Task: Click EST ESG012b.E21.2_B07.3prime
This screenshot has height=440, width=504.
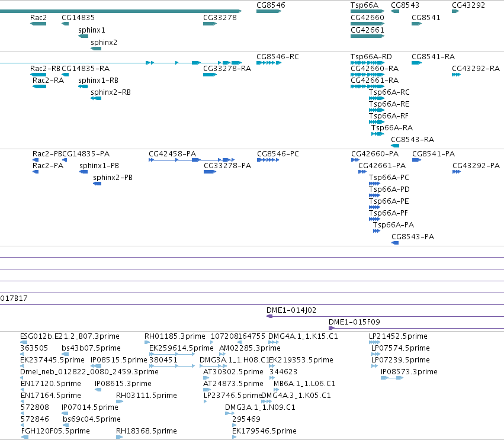Action: click(x=24, y=342)
